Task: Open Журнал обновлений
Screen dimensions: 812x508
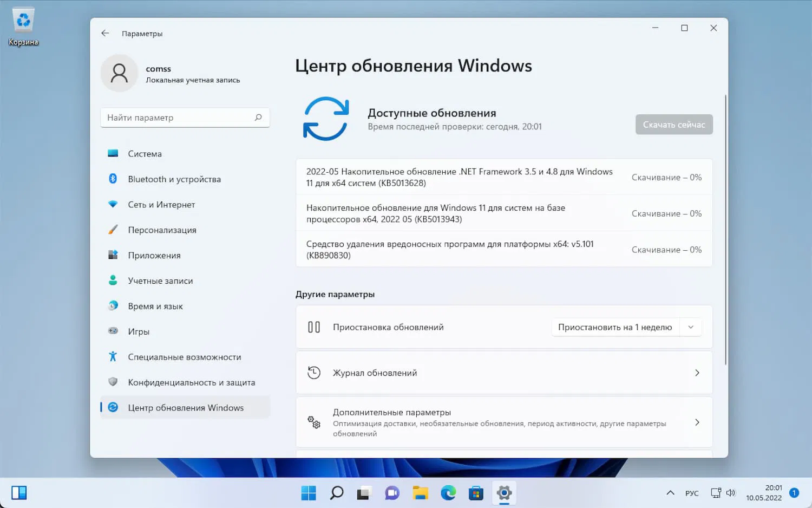Action: (503, 373)
